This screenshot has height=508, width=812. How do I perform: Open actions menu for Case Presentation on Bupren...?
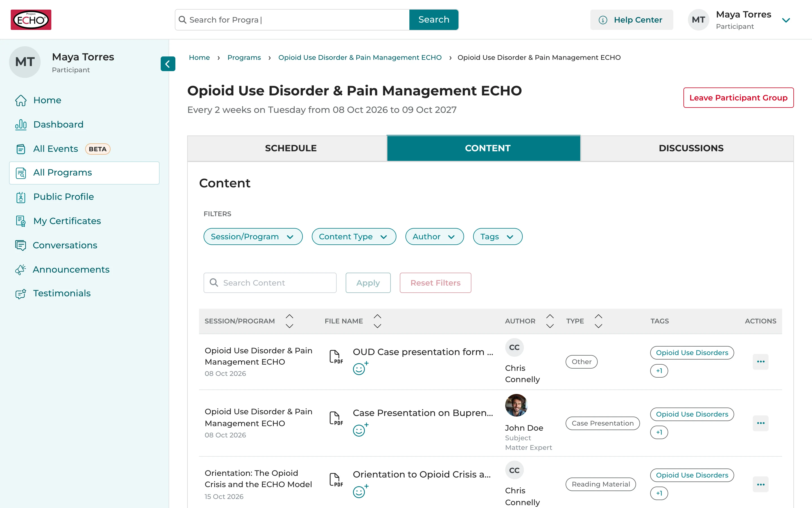coord(760,423)
